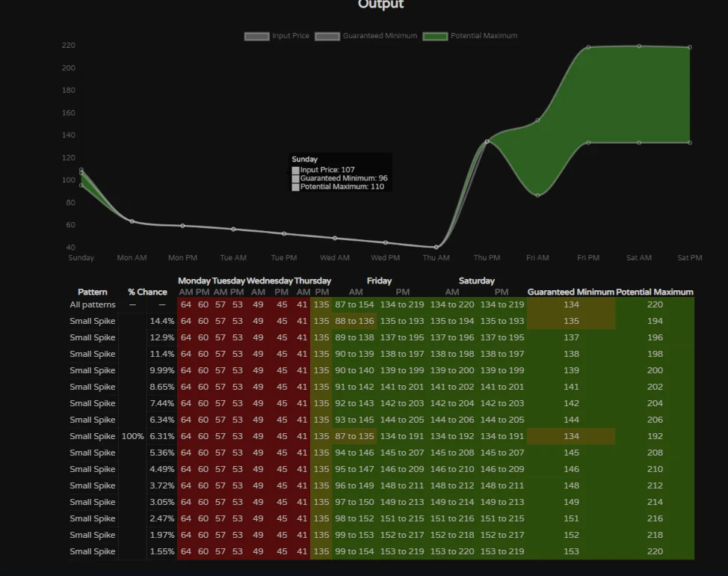Select the All patterns row label
The width and height of the screenshot is (728, 576).
[93, 305]
